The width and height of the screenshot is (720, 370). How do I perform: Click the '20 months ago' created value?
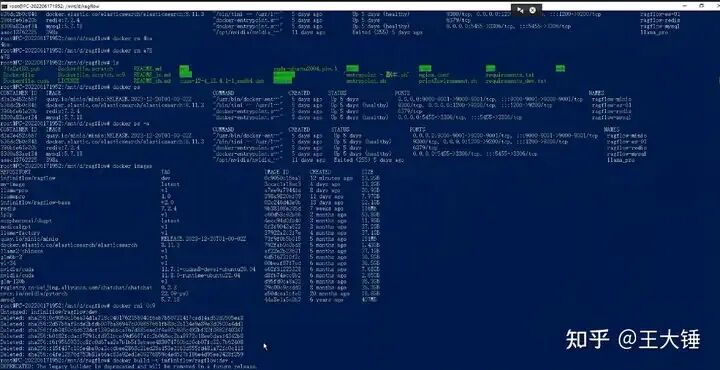[x=329, y=294]
